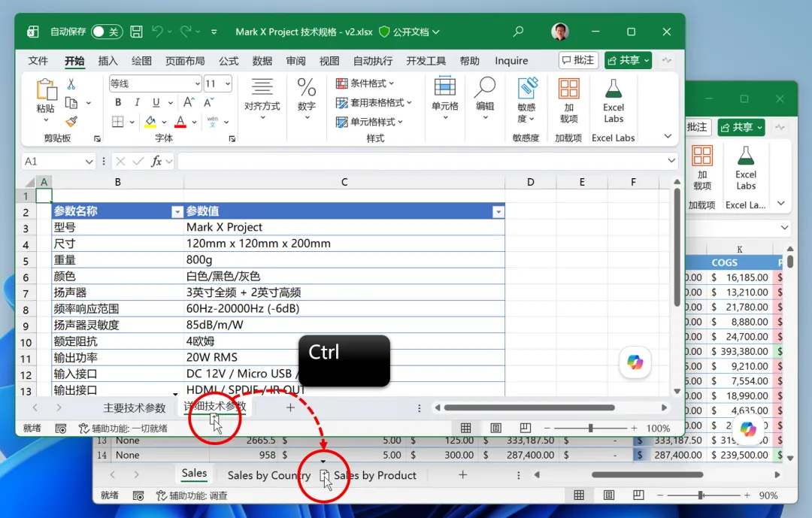Open 单元格样式 cell styles dropdown
The height and width of the screenshot is (518, 812).
coord(369,122)
